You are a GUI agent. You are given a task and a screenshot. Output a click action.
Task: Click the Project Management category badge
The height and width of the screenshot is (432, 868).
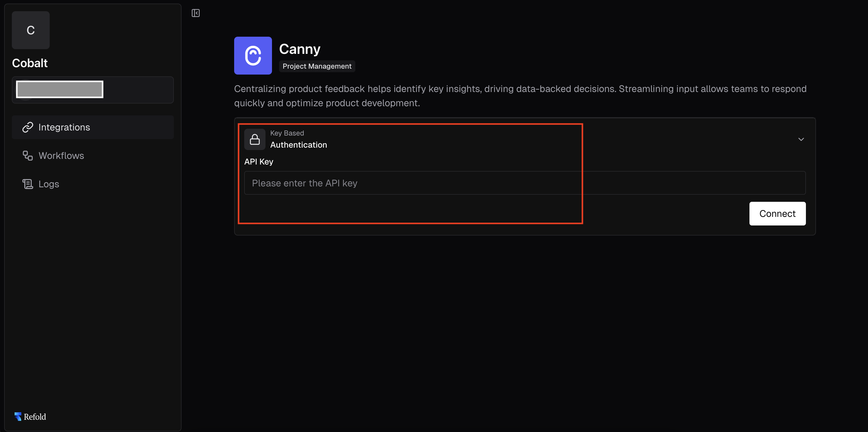tap(317, 66)
